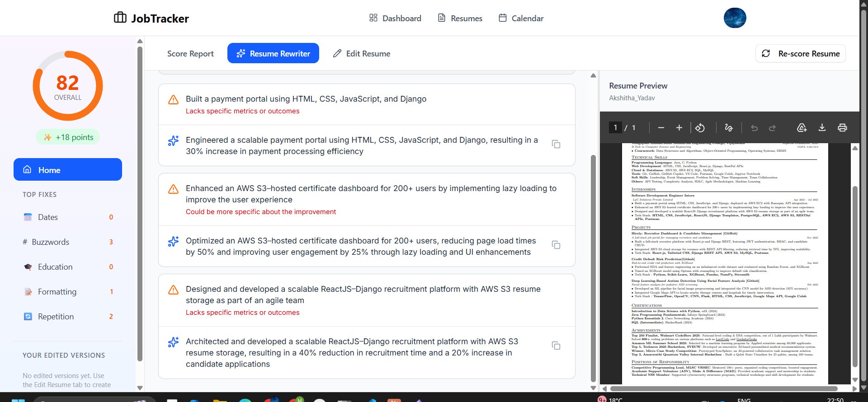Open the Formatting fix item

pyautogui.click(x=68, y=291)
